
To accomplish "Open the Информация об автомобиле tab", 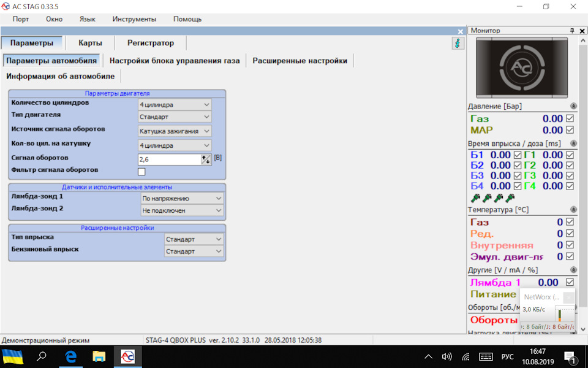I will pos(61,76).
